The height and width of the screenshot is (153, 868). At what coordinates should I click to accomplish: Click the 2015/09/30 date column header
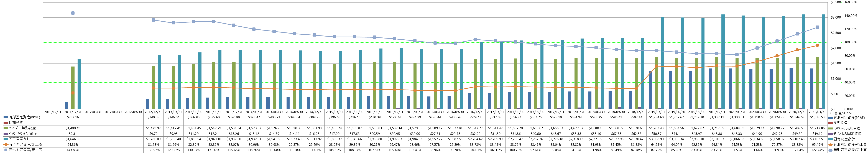click(375, 112)
